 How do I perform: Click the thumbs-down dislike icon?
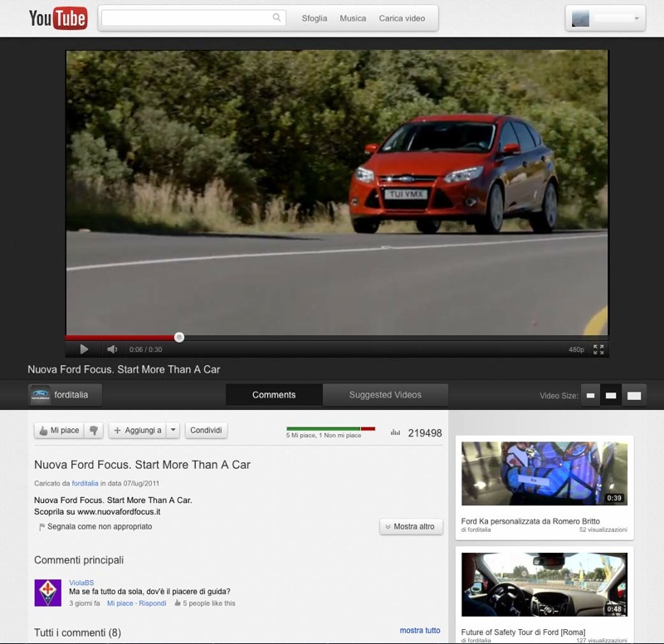(x=94, y=430)
